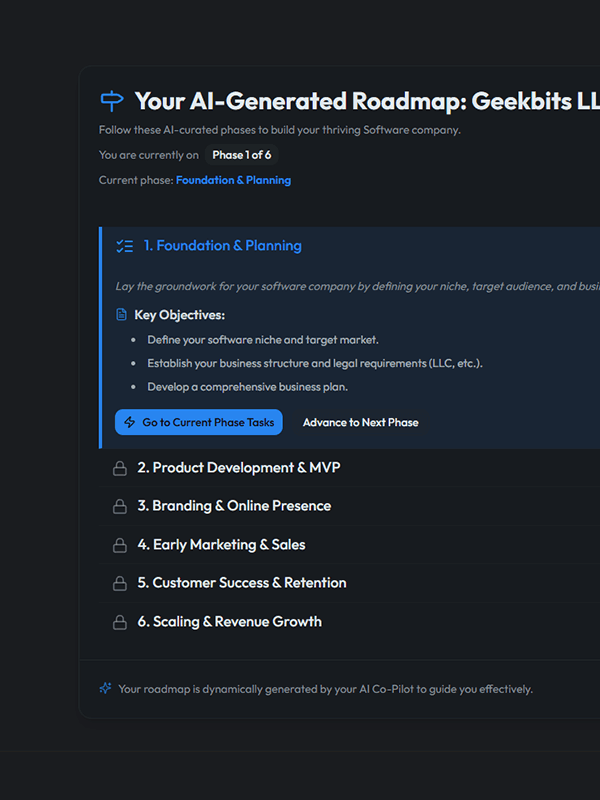The image size is (600, 800).
Task: Click the signpost roadmap icon in the header
Action: (112, 100)
